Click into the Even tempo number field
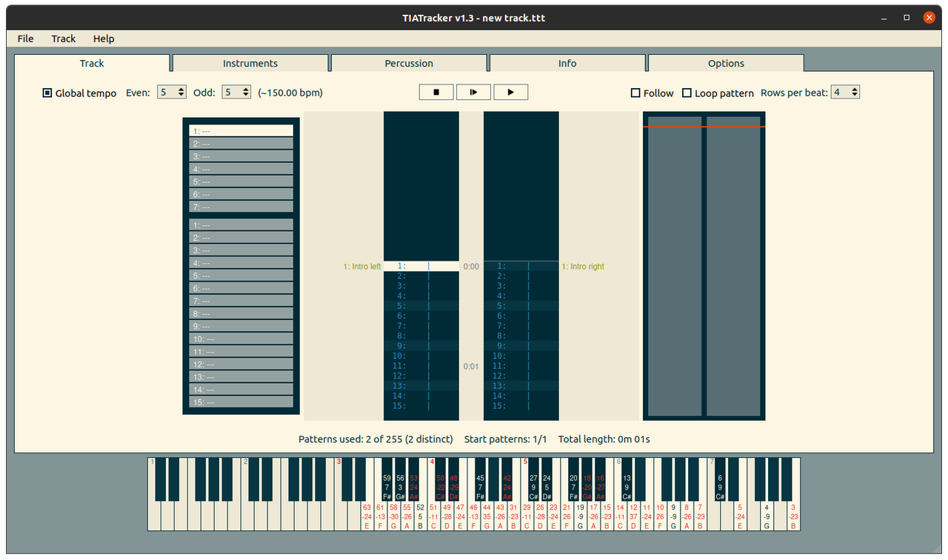This screenshot has height=560, width=948. 167,93
